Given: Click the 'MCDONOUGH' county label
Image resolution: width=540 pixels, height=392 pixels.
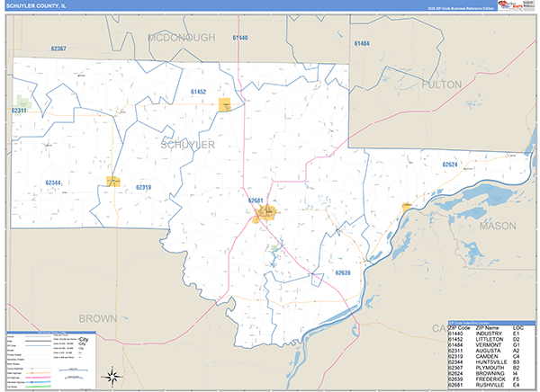Looking at the screenshot, I should 182,38.
